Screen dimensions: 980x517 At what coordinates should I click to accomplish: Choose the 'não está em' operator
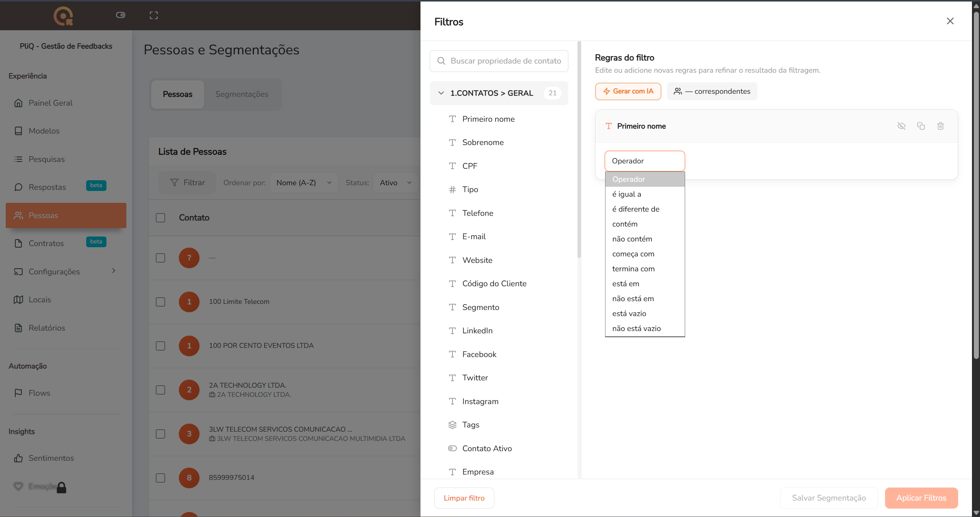point(645,298)
